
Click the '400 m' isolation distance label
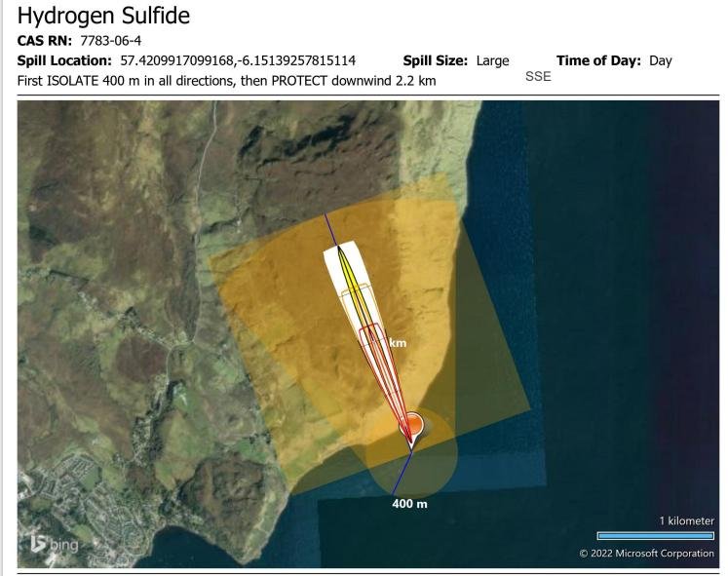click(409, 504)
